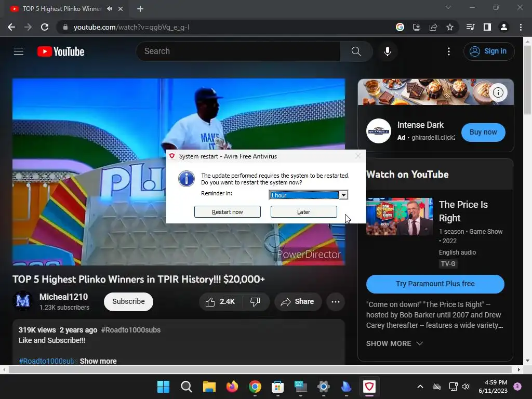The height and width of the screenshot is (399, 532).
Task: Open Chrome profile icon
Action: tap(504, 27)
